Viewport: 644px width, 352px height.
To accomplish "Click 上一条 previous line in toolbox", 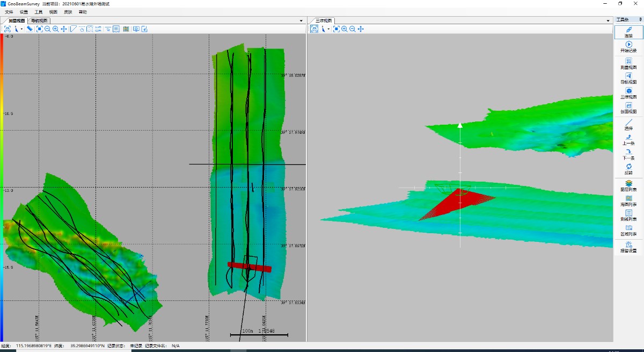I will pyautogui.click(x=628, y=140).
